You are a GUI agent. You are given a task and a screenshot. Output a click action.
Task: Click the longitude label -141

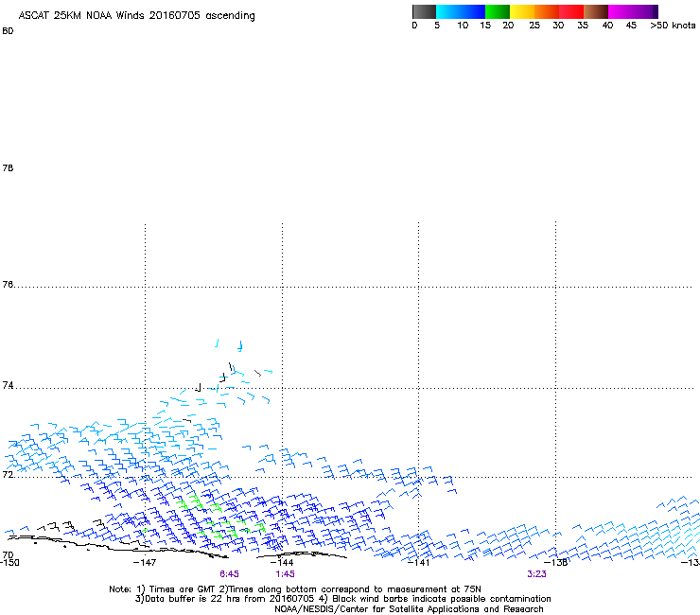419,562
